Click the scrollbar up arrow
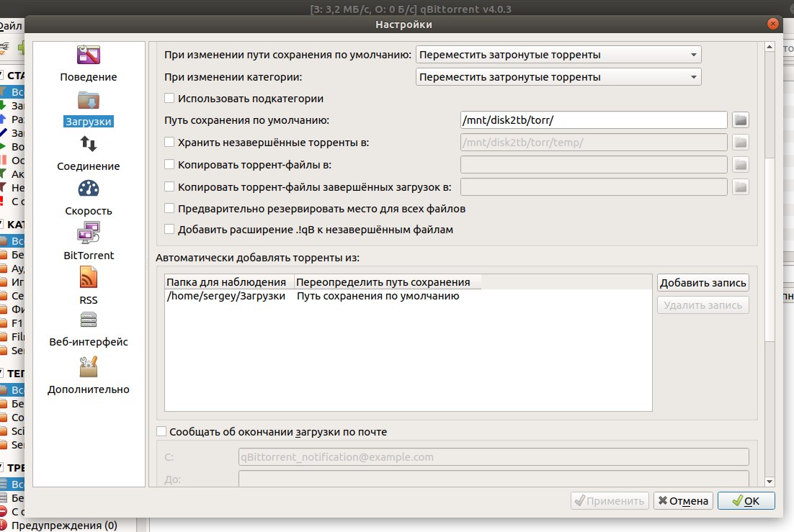Image resolution: width=794 pixels, height=532 pixels. point(770,47)
